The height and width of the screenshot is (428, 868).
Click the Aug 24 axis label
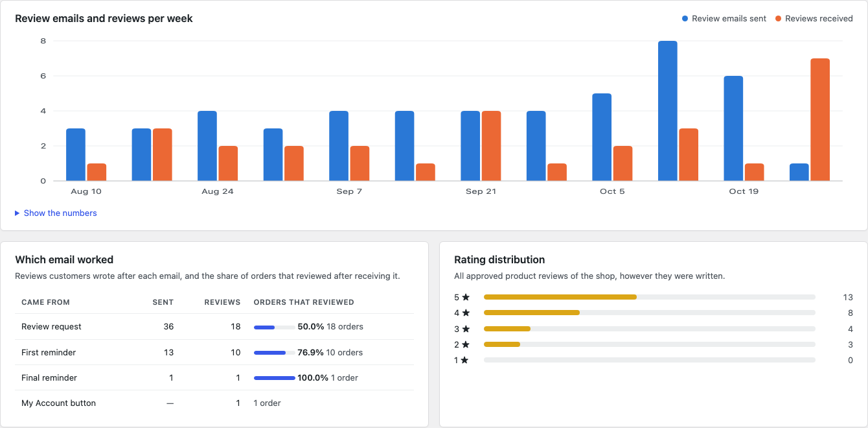pyautogui.click(x=218, y=191)
